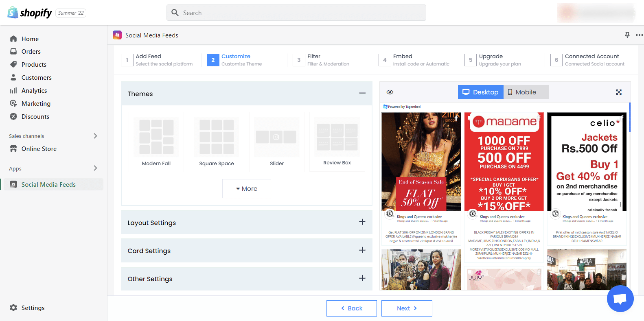644x321 pixels.
Task: Click the Next button
Action: click(x=407, y=308)
